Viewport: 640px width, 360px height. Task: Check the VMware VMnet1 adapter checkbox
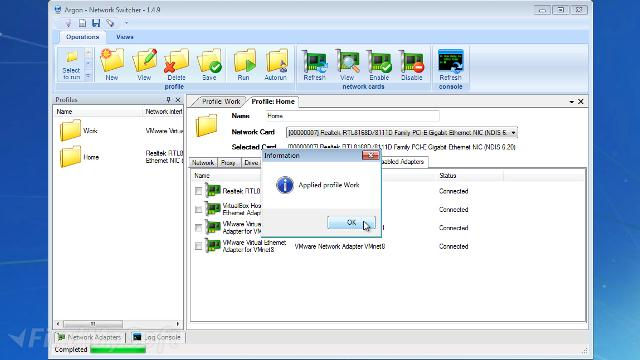[x=198, y=228]
